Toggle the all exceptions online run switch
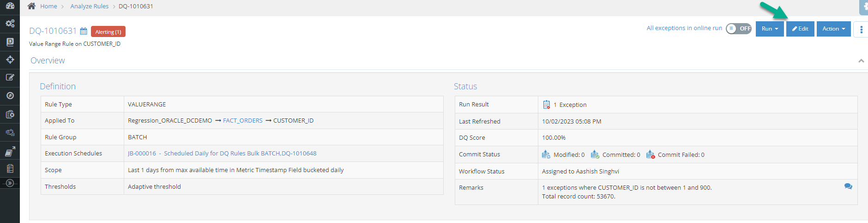Viewport: 868px width, 223px height. point(739,29)
